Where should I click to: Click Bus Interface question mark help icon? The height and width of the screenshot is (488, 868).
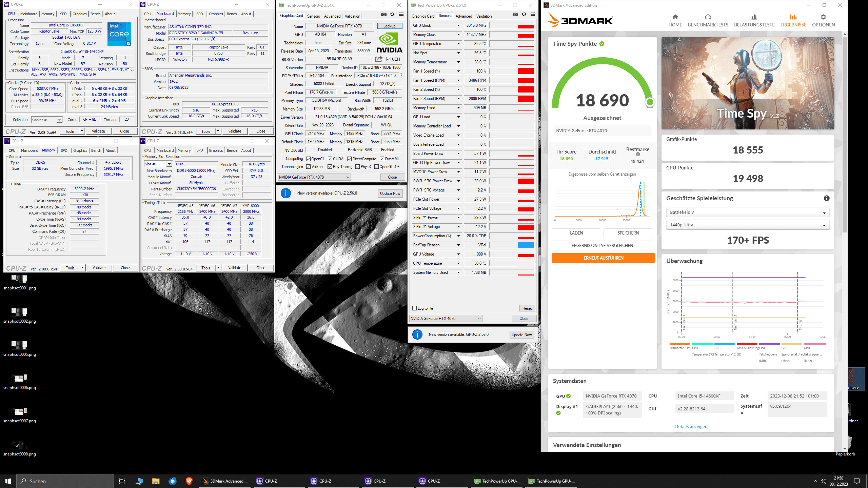[x=401, y=76]
